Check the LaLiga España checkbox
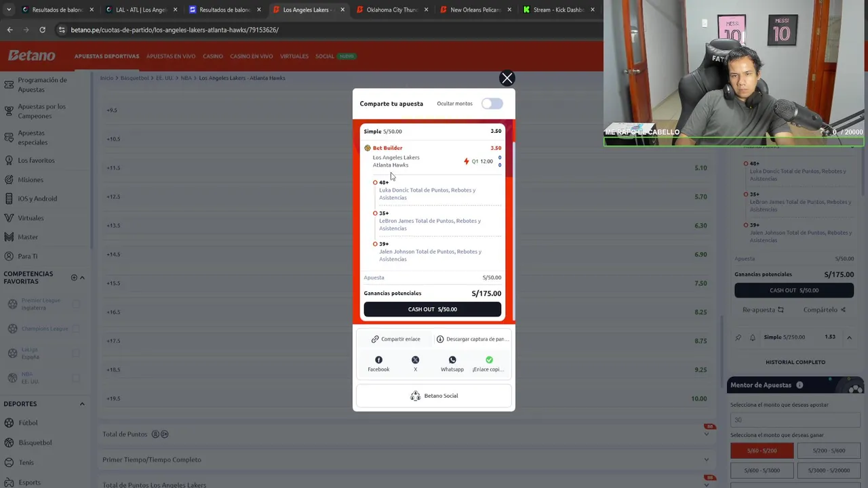Screen dimensions: 868x488 click(x=76, y=353)
